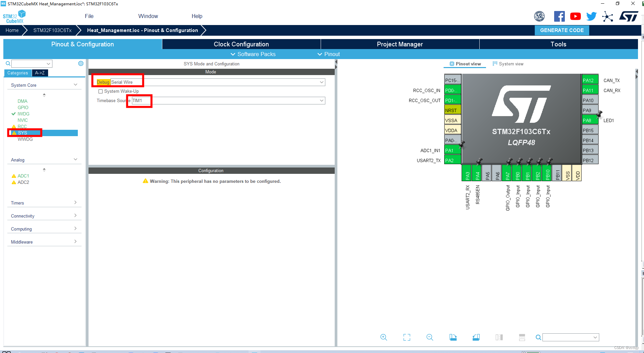Select ADC2 in Analog list
Image resolution: width=644 pixels, height=353 pixels.
[23, 182]
